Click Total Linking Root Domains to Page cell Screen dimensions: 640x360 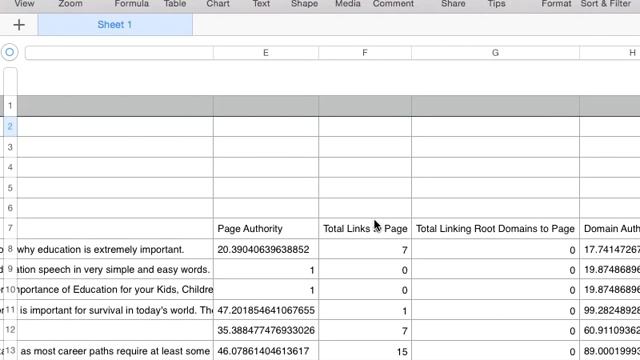(495, 229)
